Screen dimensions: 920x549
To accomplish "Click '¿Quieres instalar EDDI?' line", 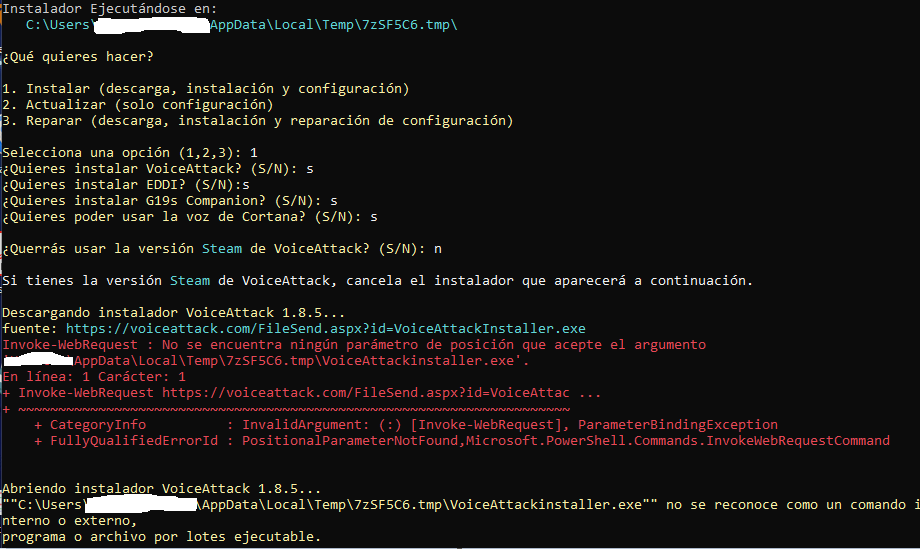I will coord(126,185).
